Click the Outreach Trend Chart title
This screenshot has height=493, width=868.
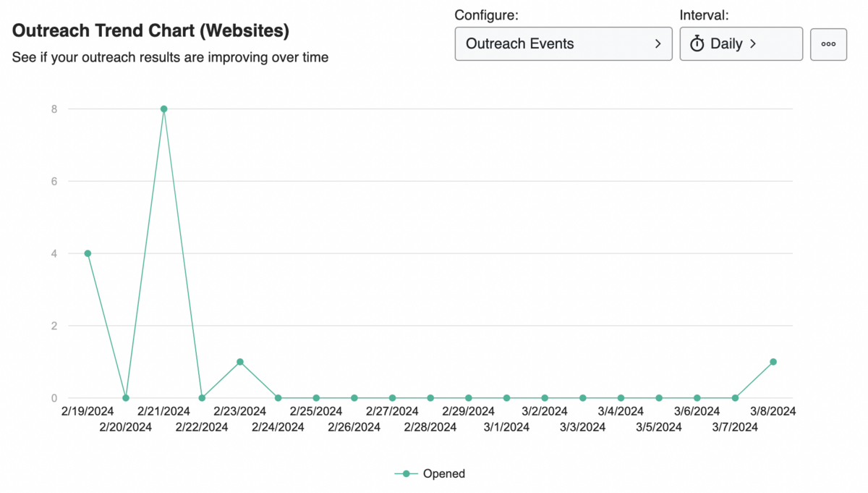pos(150,30)
